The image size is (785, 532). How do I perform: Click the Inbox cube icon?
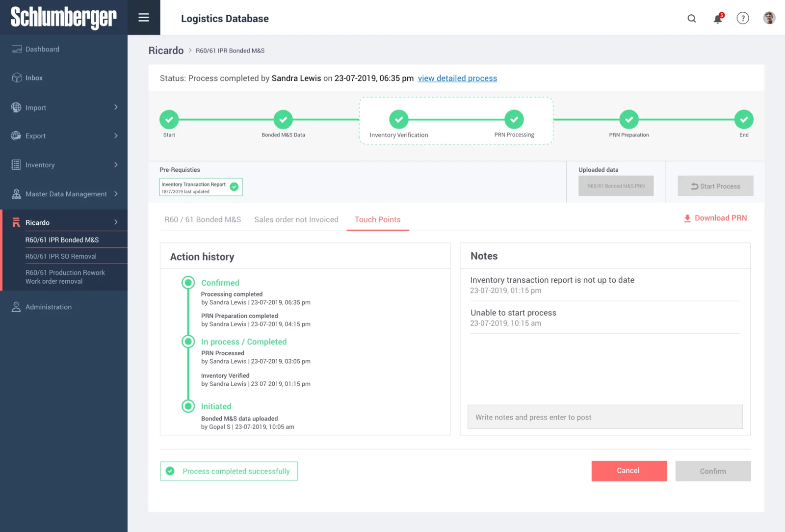17,78
